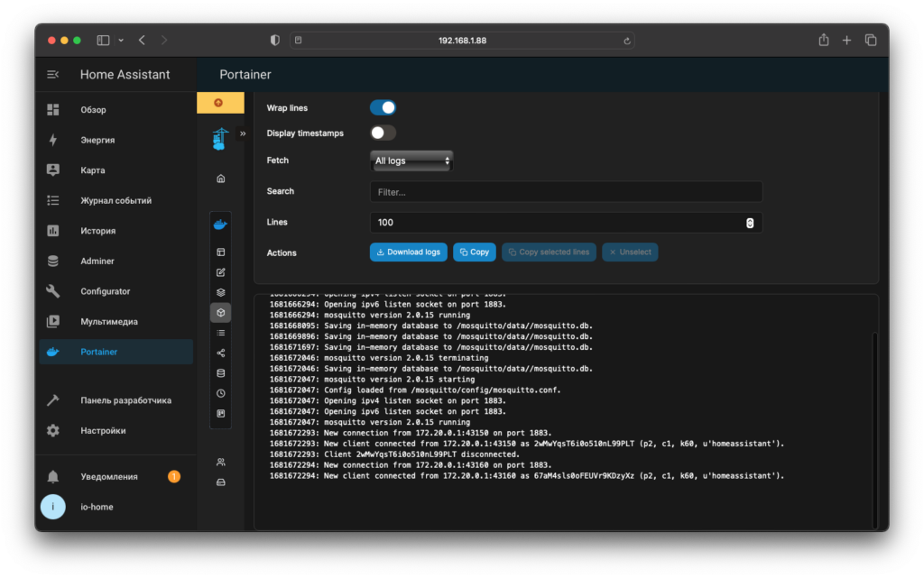Click the orange notification count badge
The width and height of the screenshot is (924, 578).
pos(174,476)
